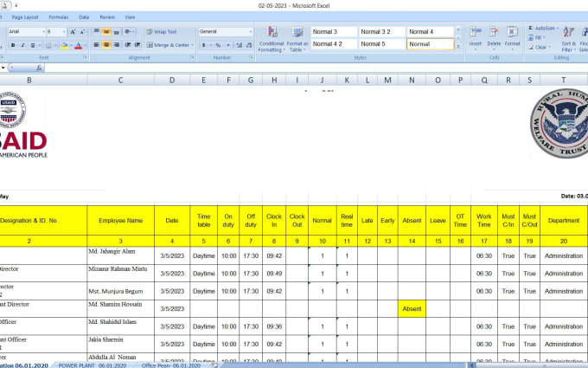Select cell with Md. Shamim Hossain

tap(120, 308)
